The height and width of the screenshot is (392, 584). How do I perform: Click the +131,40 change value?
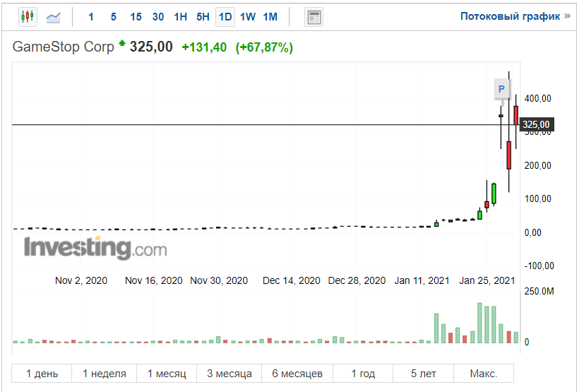pyautogui.click(x=204, y=47)
